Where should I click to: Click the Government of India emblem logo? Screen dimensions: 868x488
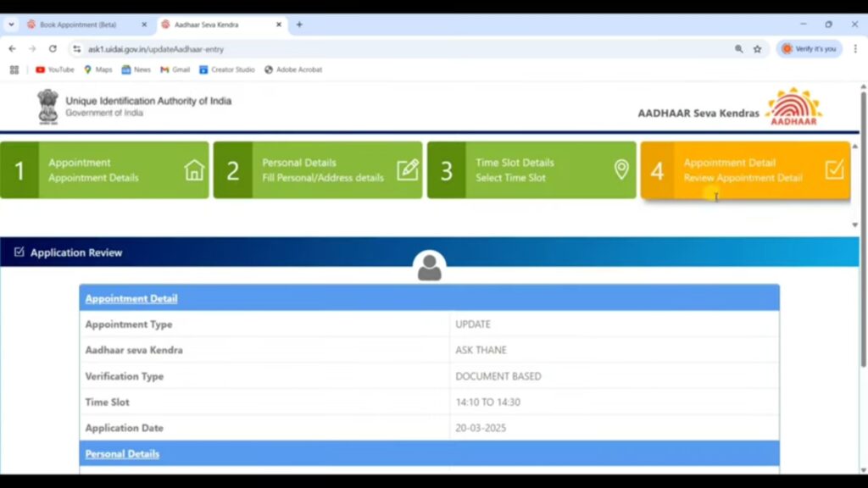[x=47, y=106]
